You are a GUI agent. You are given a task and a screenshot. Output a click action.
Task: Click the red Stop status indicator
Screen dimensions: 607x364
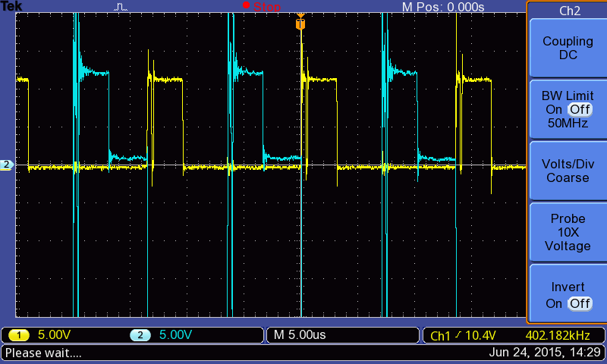(x=262, y=6)
